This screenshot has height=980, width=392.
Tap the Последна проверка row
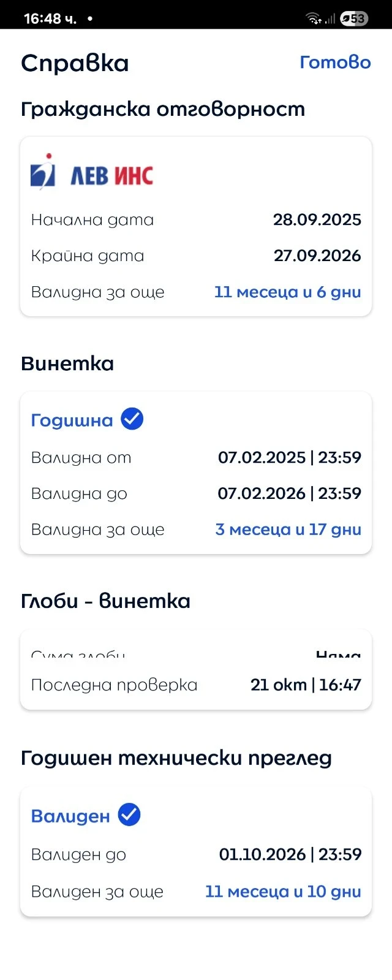tap(196, 685)
